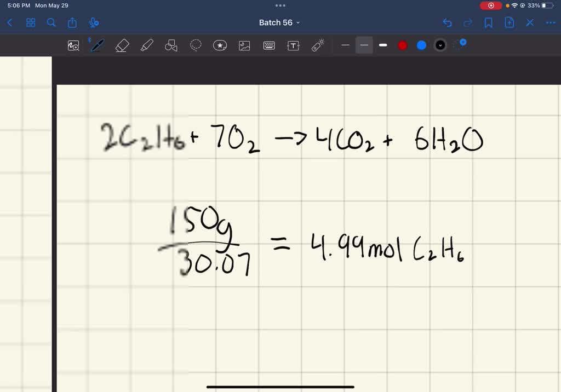Viewport: 561px width, 392px height.
Task: Select the Highlighter tool
Action: click(147, 45)
